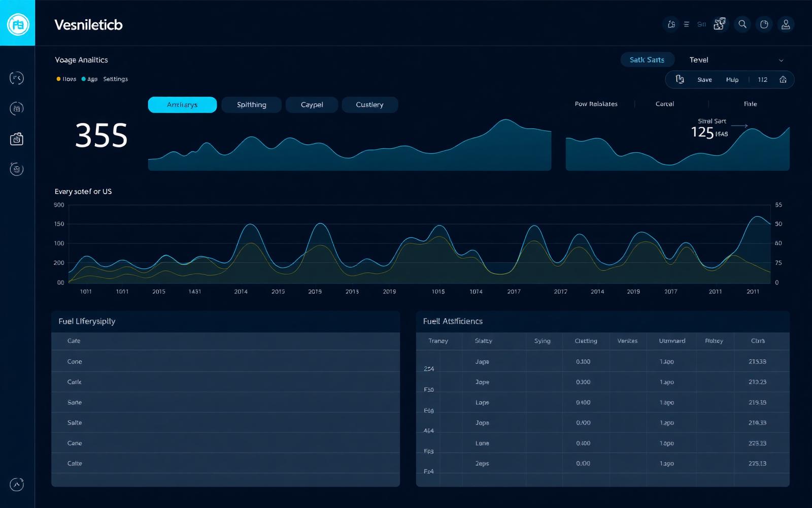Sort by the Verites column header

pyautogui.click(x=627, y=341)
